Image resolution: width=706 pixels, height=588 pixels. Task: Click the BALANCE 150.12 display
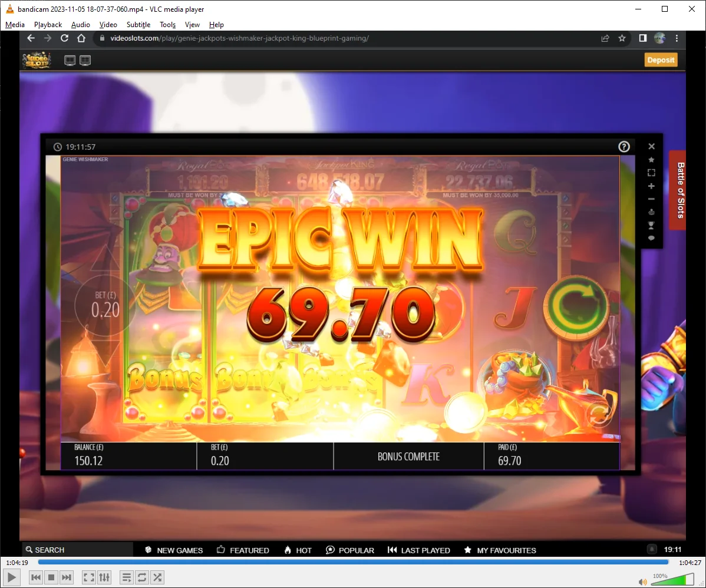click(129, 456)
